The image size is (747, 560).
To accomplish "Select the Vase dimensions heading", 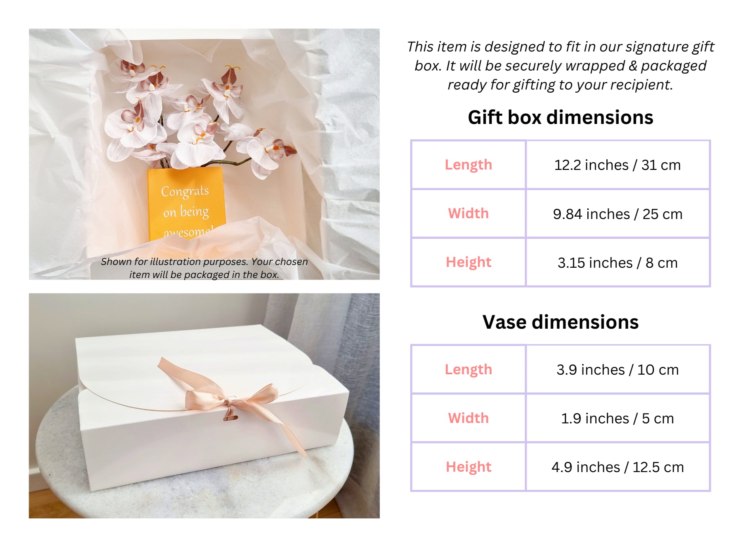I will click(560, 322).
